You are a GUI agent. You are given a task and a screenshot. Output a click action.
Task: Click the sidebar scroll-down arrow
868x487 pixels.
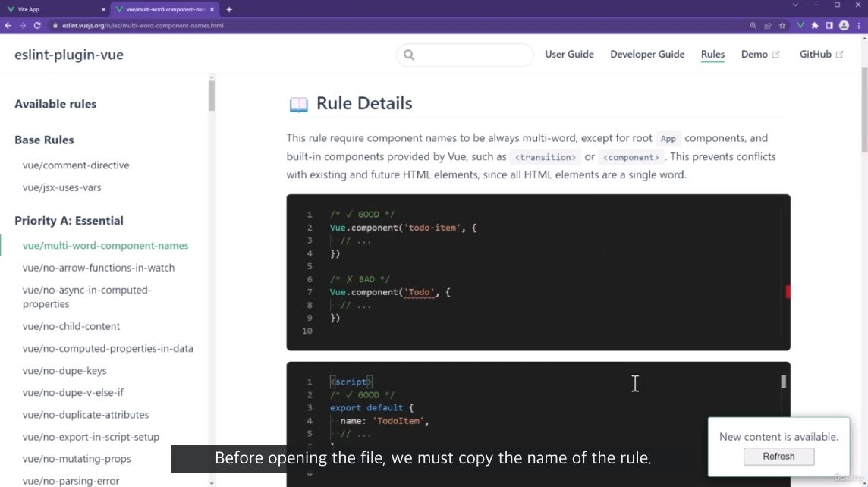point(212,483)
